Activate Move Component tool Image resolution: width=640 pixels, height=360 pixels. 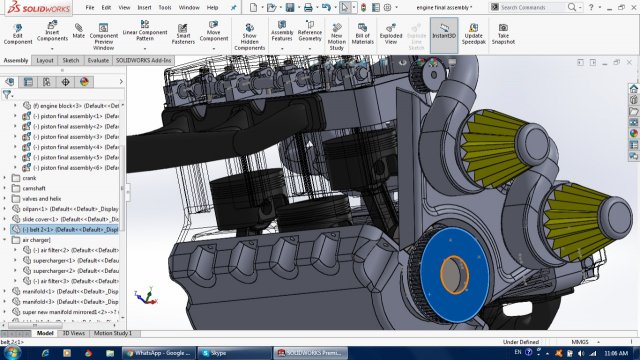click(x=213, y=31)
